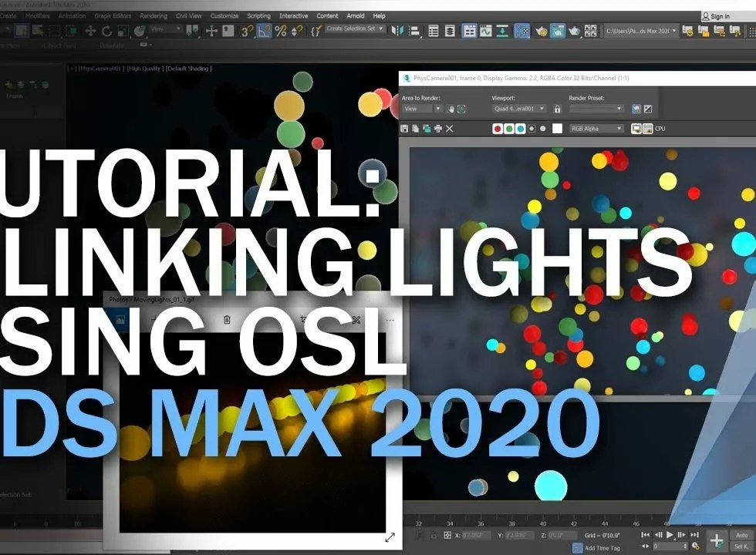Toggle the Spinner Snap icon
This screenshot has width=756, height=555.
point(297,32)
